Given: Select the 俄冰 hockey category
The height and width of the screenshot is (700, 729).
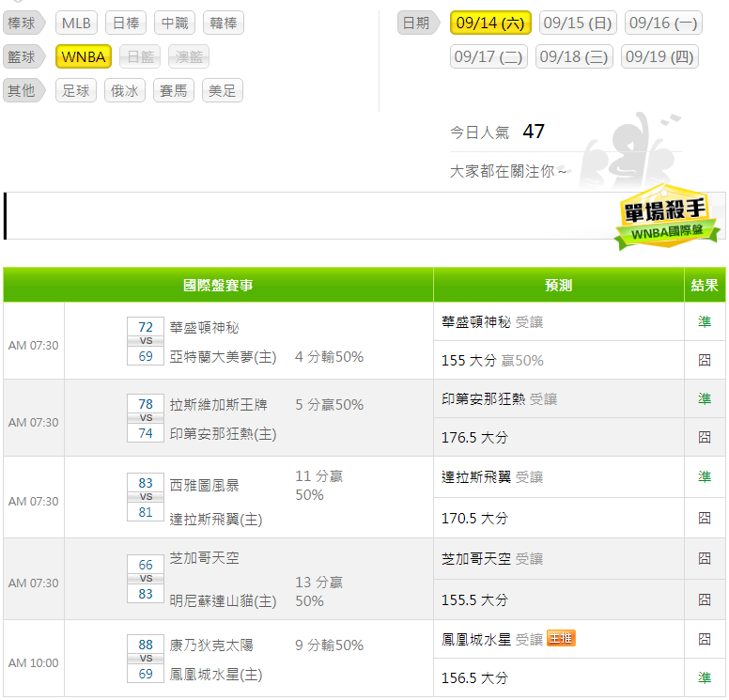Looking at the screenshot, I should [x=124, y=91].
